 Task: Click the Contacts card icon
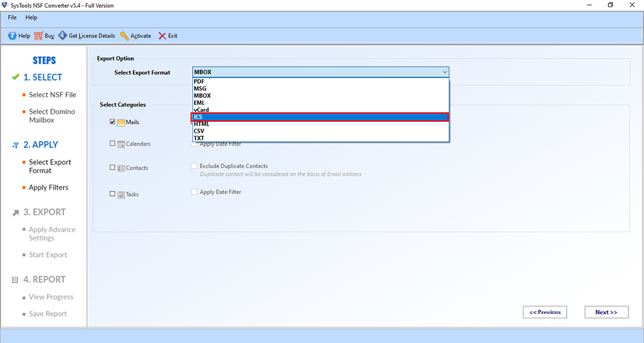click(121, 168)
